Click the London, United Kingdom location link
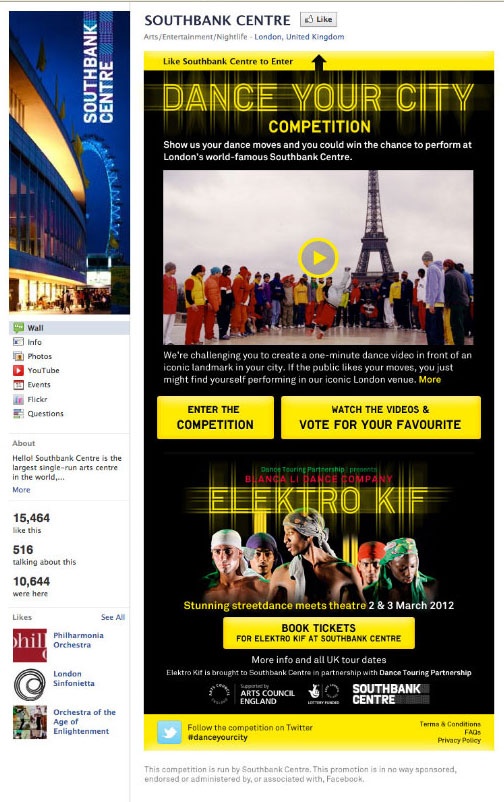This screenshot has width=504, height=802. [299, 37]
